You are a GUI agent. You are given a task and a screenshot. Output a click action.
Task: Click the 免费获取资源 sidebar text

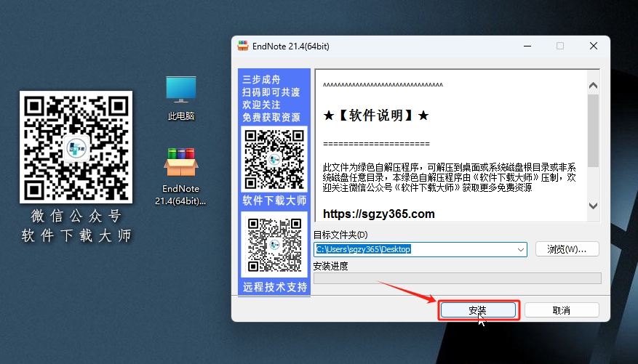pyautogui.click(x=271, y=118)
